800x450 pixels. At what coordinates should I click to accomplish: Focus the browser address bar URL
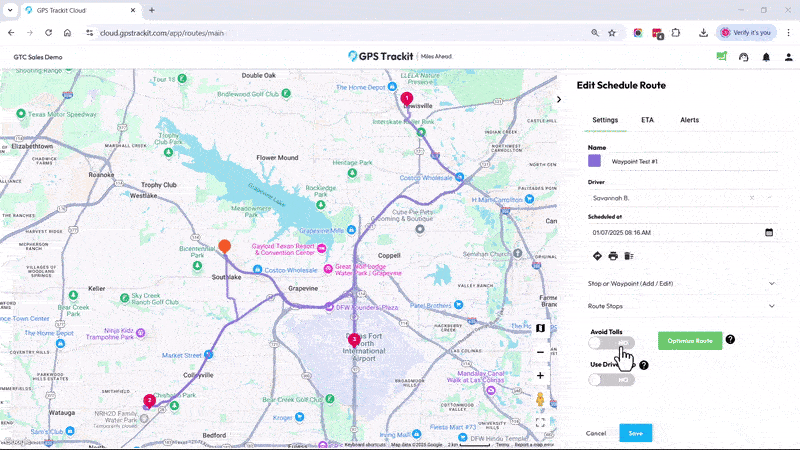point(162,33)
